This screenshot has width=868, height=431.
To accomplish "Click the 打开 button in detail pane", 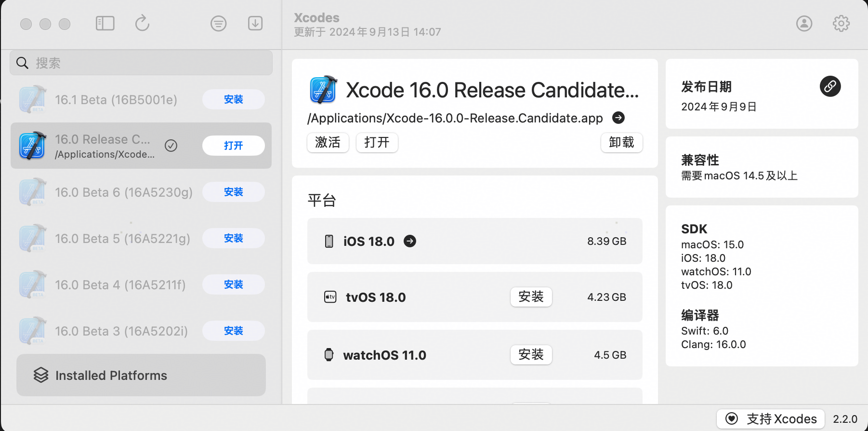I will 377,142.
